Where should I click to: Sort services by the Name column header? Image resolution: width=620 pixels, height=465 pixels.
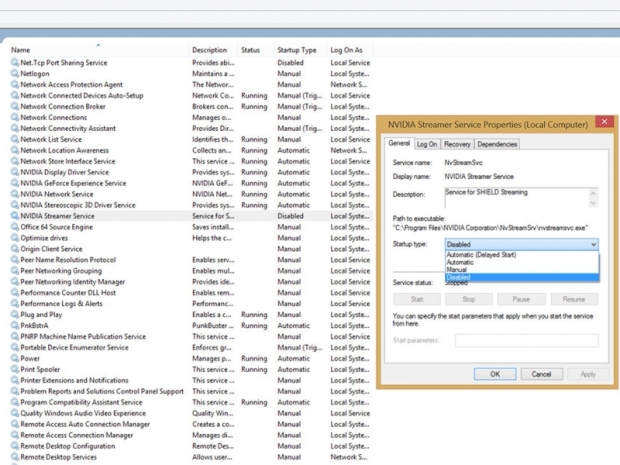click(20, 49)
